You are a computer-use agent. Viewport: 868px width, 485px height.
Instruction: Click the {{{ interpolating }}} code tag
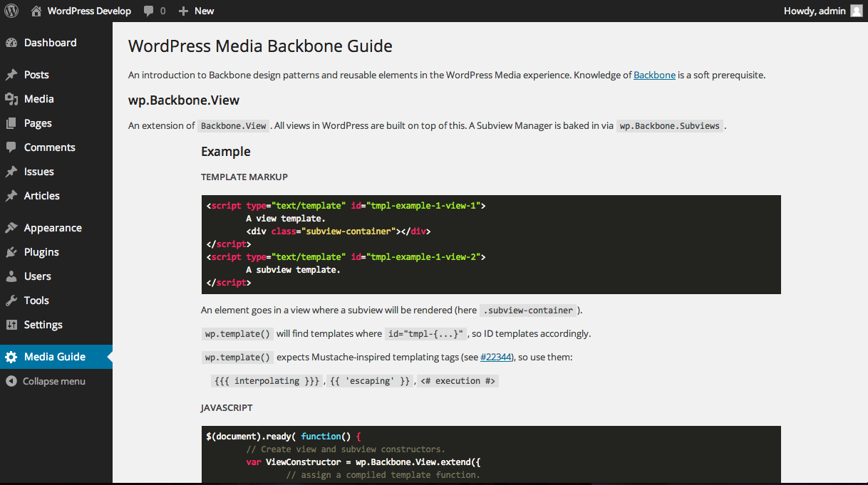(267, 381)
